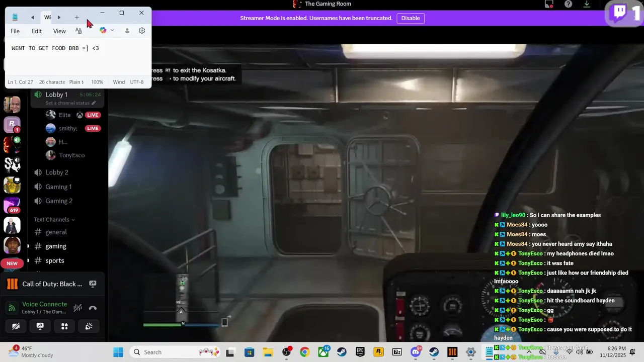Click the Discord download update icon
This screenshot has width=644, height=362.
click(x=587, y=4)
